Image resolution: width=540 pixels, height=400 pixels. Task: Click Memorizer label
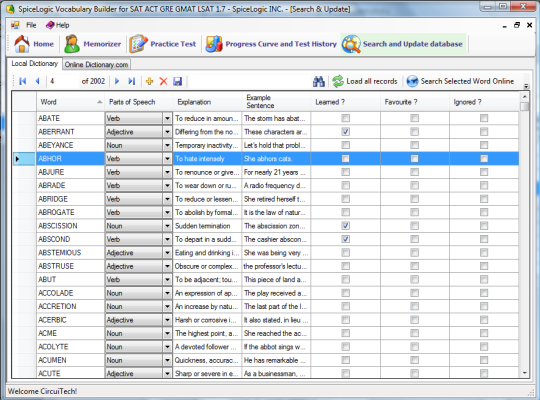point(102,44)
